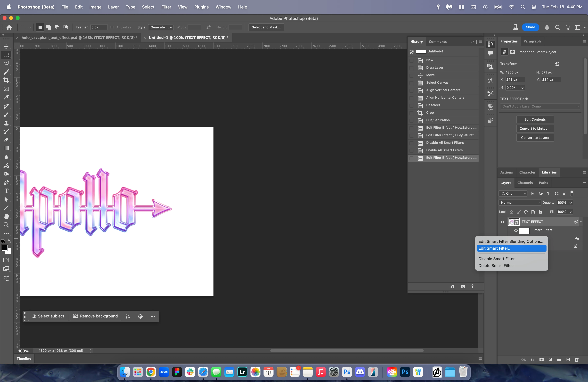Select the Crop tool in toolbar
The height and width of the screenshot is (382, 588).
click(6, 80)
